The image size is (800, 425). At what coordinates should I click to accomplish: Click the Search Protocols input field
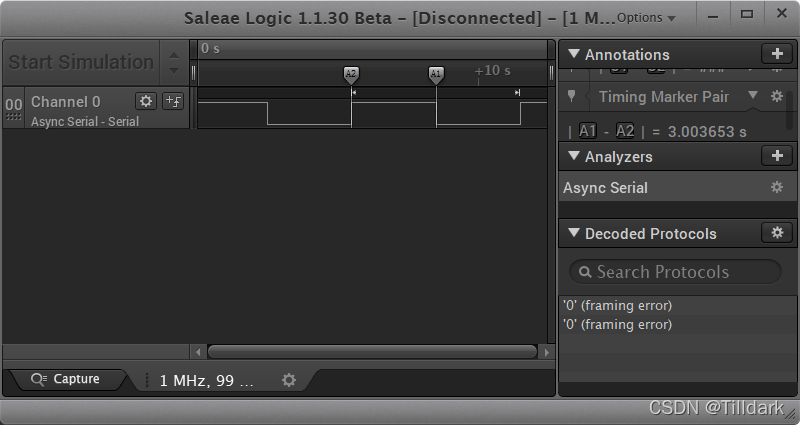click(675, 271)
